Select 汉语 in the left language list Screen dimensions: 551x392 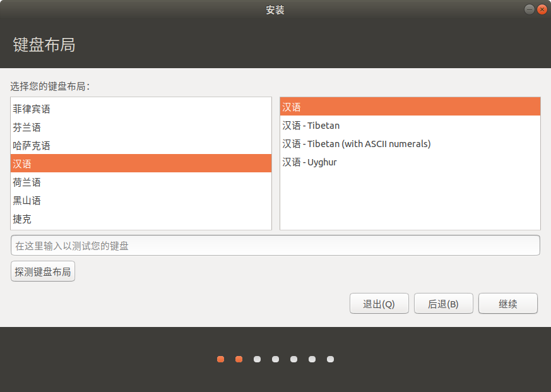coord(141,163)
